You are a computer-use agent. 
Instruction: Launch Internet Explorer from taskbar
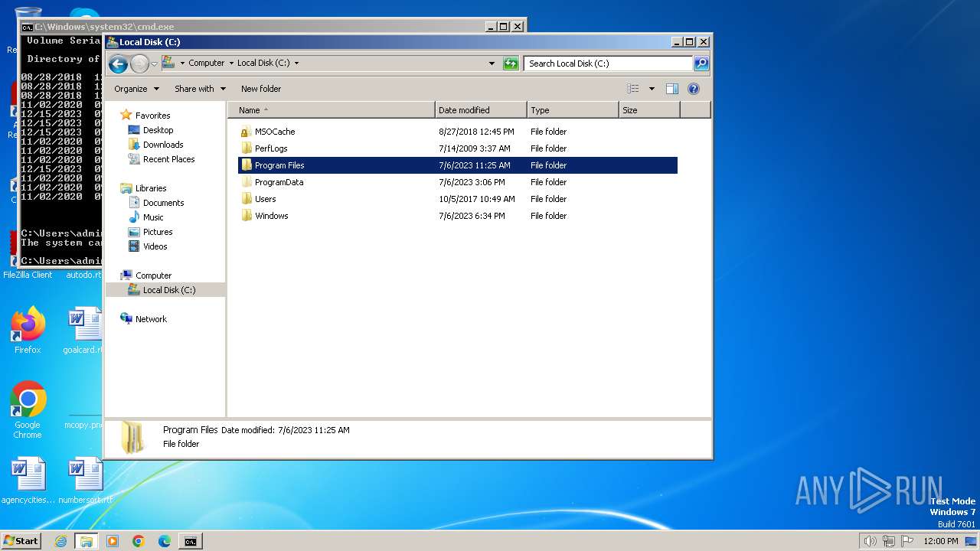(x=61, y=541)
